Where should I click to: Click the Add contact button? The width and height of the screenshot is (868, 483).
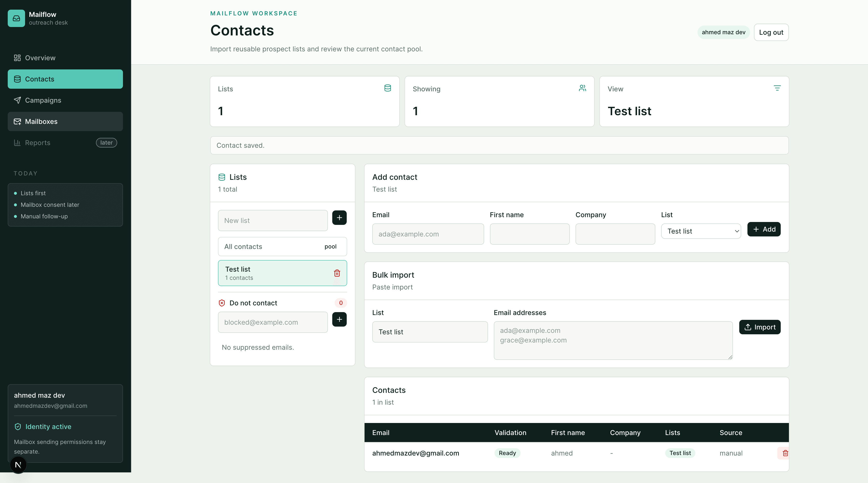pyautogui.click(x=764, y=229)
